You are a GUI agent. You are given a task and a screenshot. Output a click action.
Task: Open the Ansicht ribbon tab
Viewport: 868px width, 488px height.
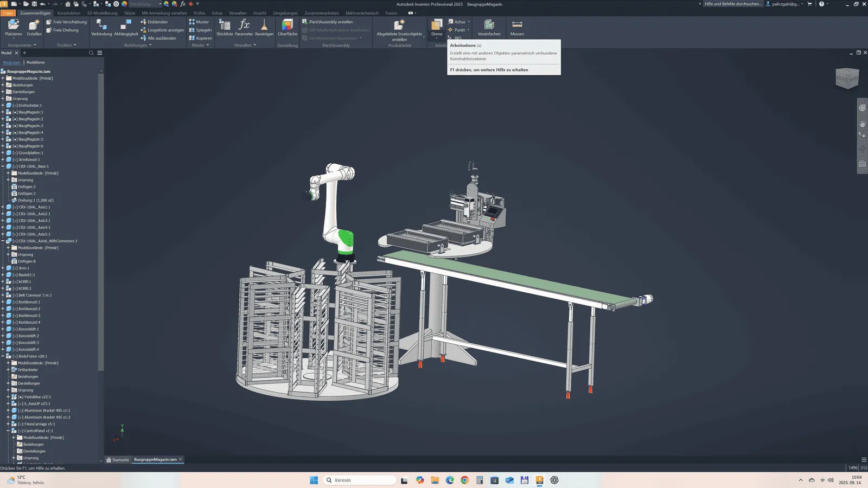(260, 13)
